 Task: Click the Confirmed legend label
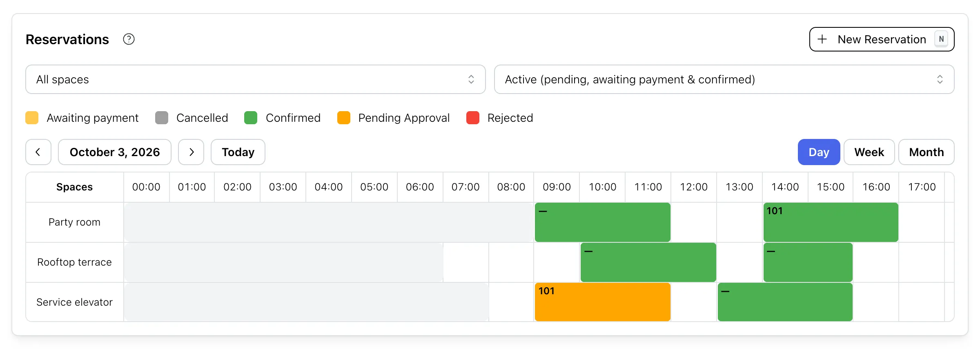click(x=293, y=118)
